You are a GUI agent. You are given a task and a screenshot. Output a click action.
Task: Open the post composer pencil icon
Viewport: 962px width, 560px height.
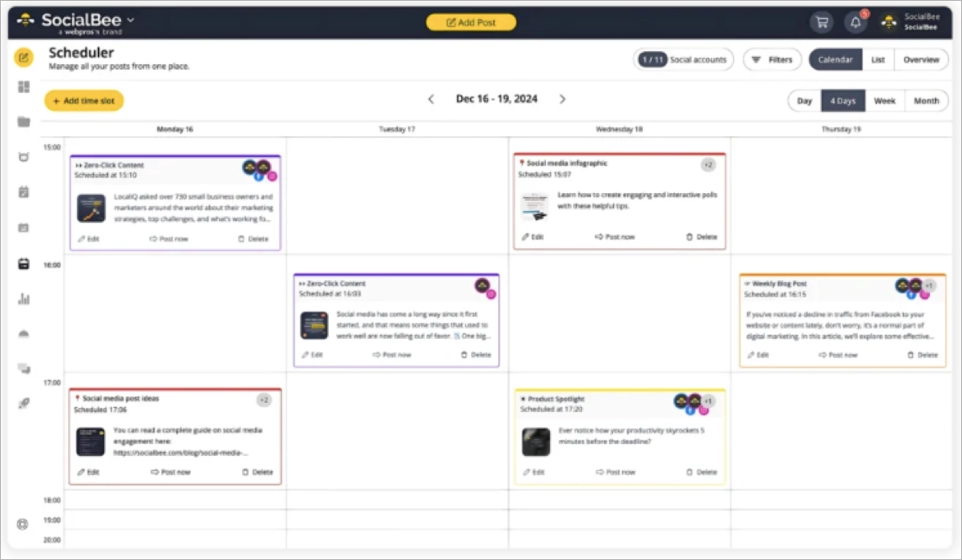pos(23,58)
